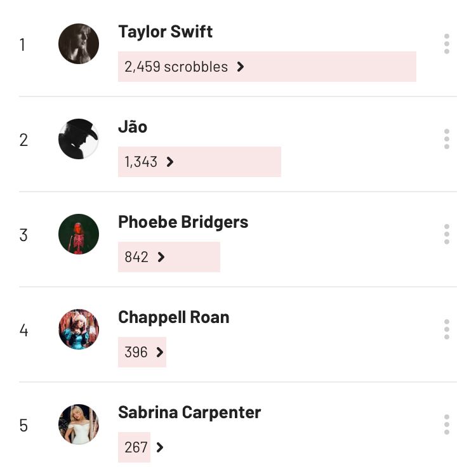Open Phoebe Bridgers' avatar thumbnail
Screen dimensions: 476x474
click(79, 234)
